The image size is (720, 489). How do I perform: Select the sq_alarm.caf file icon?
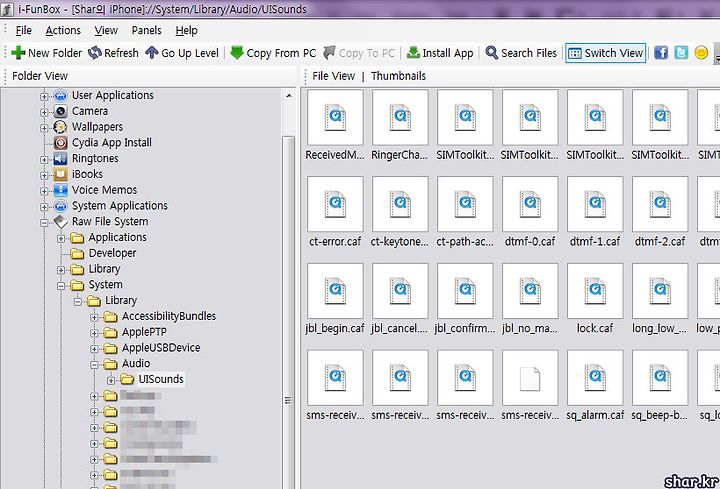[x=595, y=377]
